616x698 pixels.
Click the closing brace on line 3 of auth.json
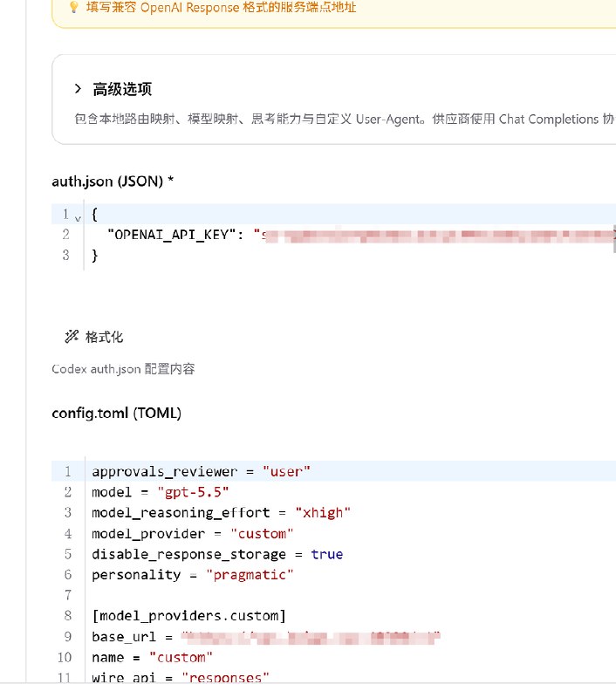coord(94,255)
